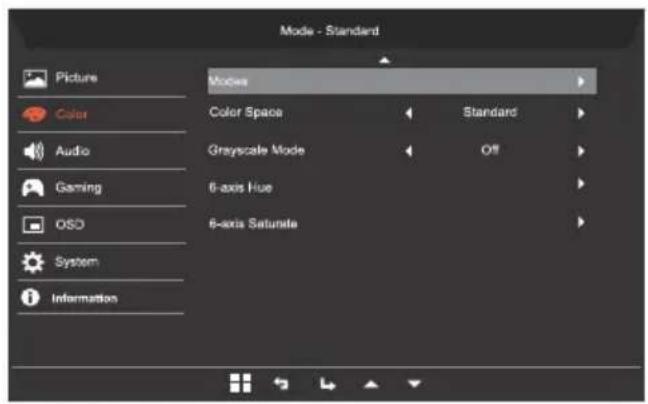Click the Off value of Grayscale Mode
This screenshot has width=648, height=404.
pos(490,150)
